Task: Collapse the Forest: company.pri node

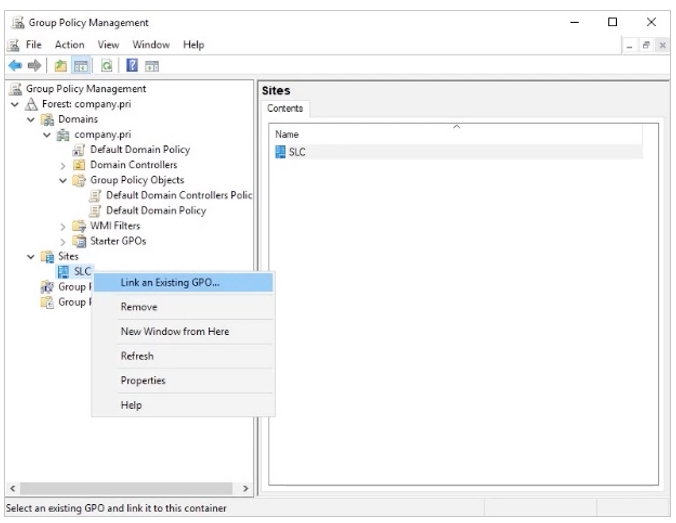Action: [x=15, y=105]
